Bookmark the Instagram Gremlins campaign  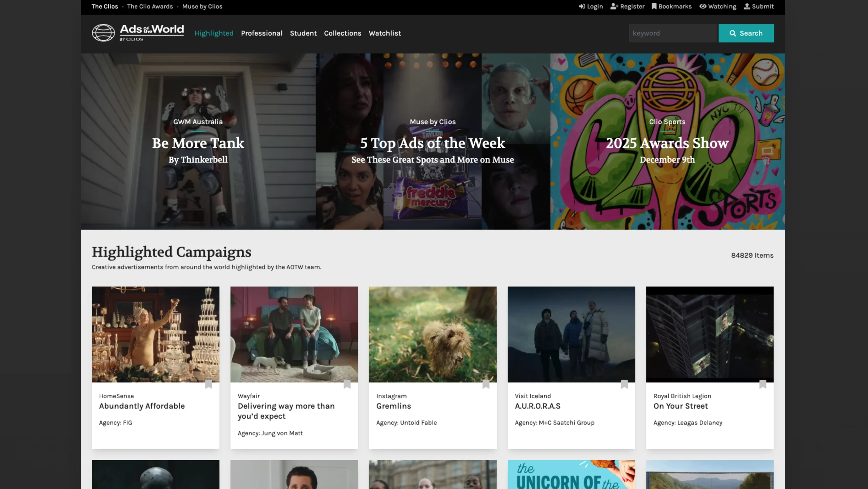coord(486,384)
